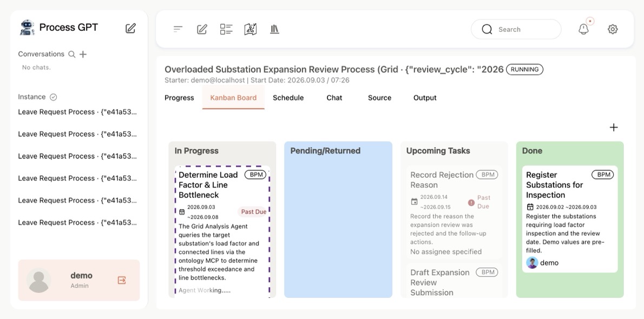Open the process map icon in the toolbar
The image size is (644, 319).
point(251,29)
